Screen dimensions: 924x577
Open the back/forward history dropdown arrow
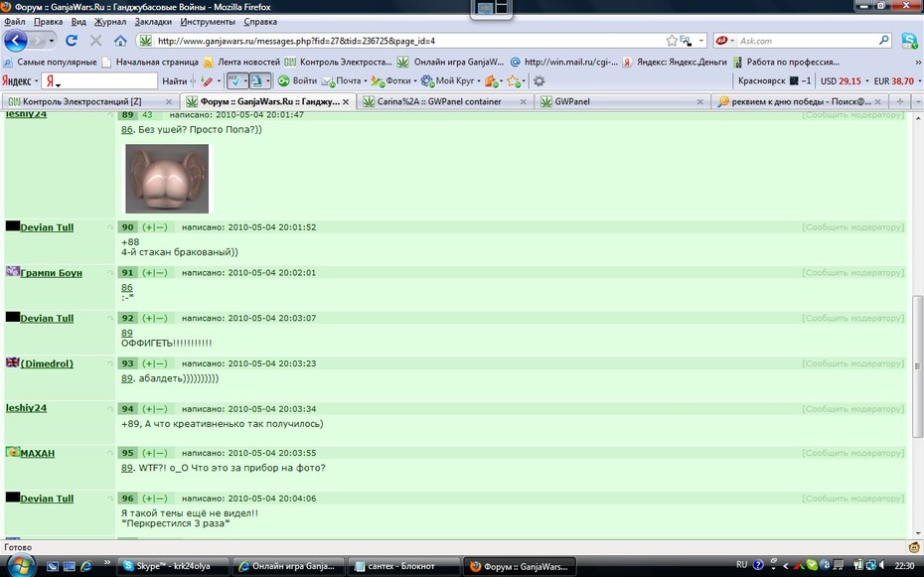pos(52,41)
